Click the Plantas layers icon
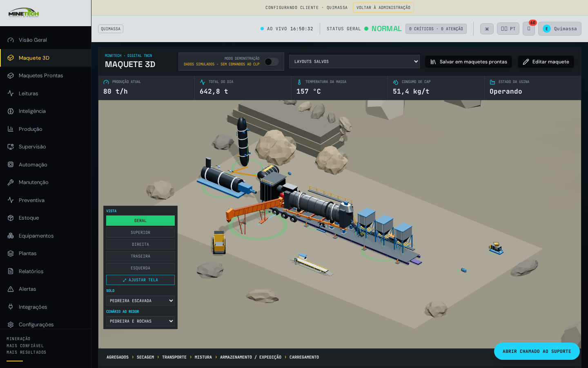The height and width of the screenshot is (368, 588). (x=11, y=254)
